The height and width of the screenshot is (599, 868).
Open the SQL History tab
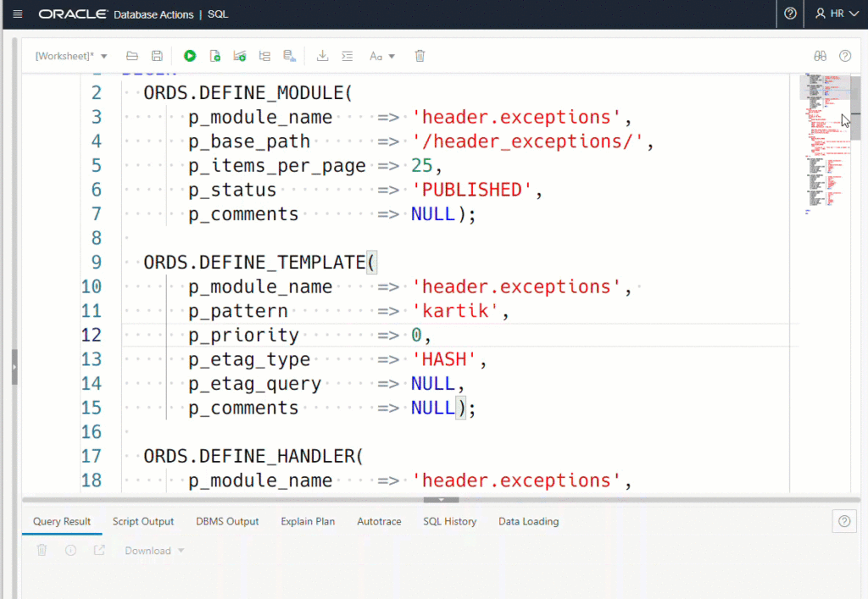449,522
